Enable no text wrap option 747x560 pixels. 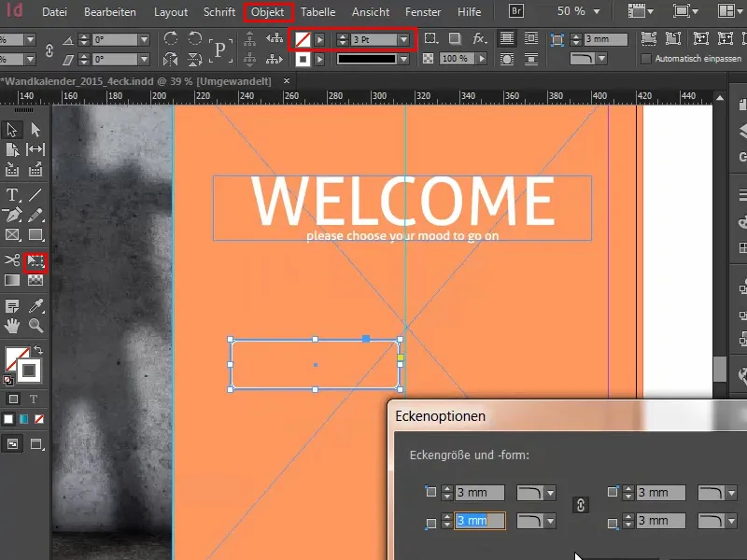[507, 38]
